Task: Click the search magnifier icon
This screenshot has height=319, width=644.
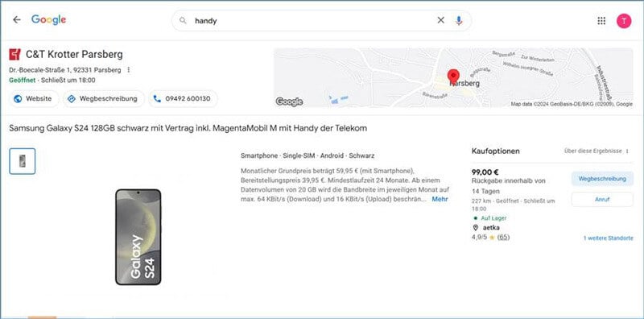Action: click(x=184, y=21)
